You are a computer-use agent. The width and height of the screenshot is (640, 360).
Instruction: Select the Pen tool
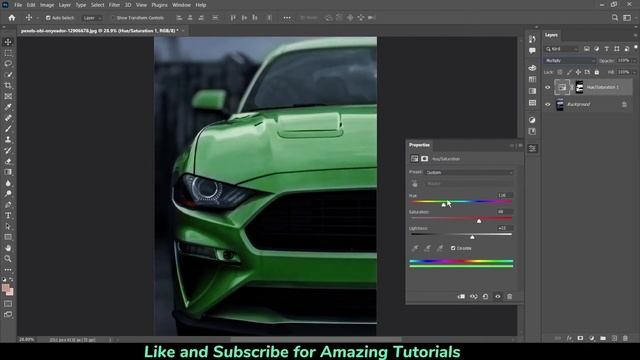[x=8, y=204]
